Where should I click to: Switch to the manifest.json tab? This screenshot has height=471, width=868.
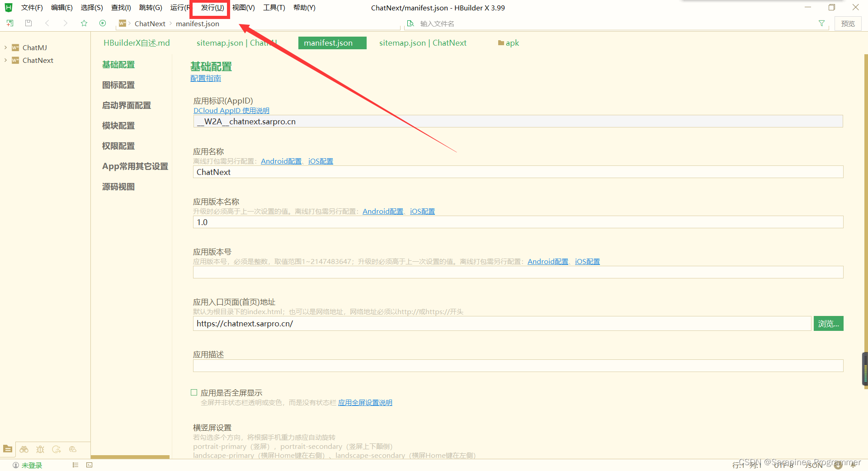(x=332, y=43)
